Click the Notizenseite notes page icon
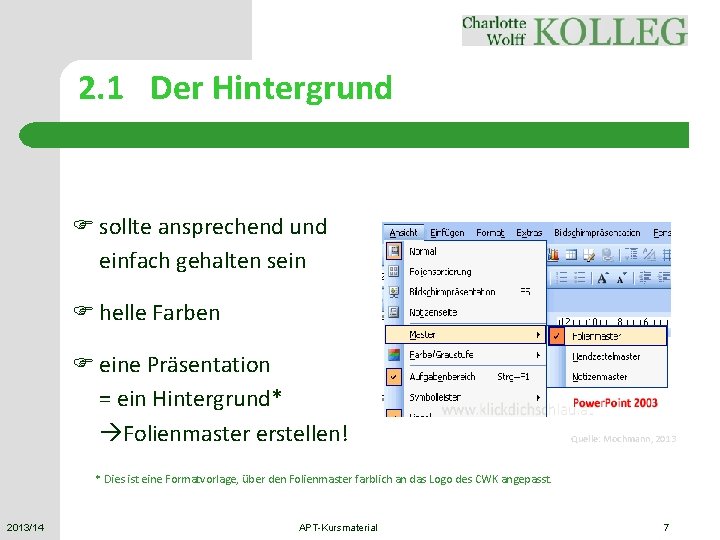The width and height of the screenshot is (720, 540). 394,312
